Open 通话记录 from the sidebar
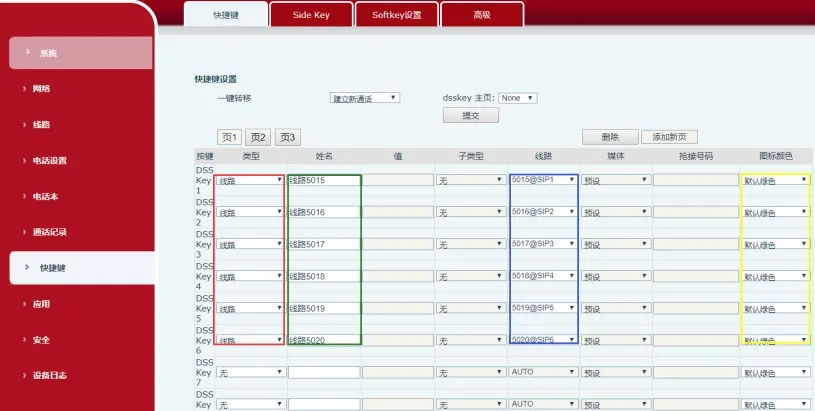This screenshot has height=411, width=815. [49, 232]
